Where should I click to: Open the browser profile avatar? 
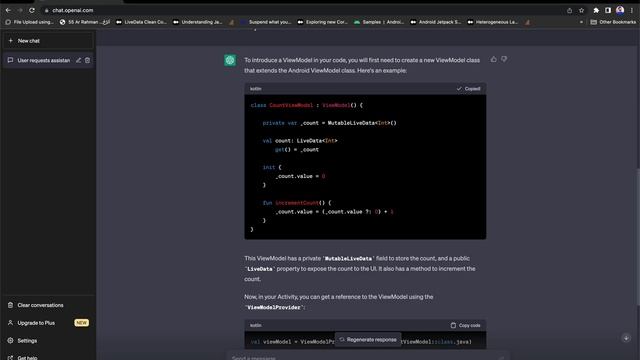(x=620, y=10)
